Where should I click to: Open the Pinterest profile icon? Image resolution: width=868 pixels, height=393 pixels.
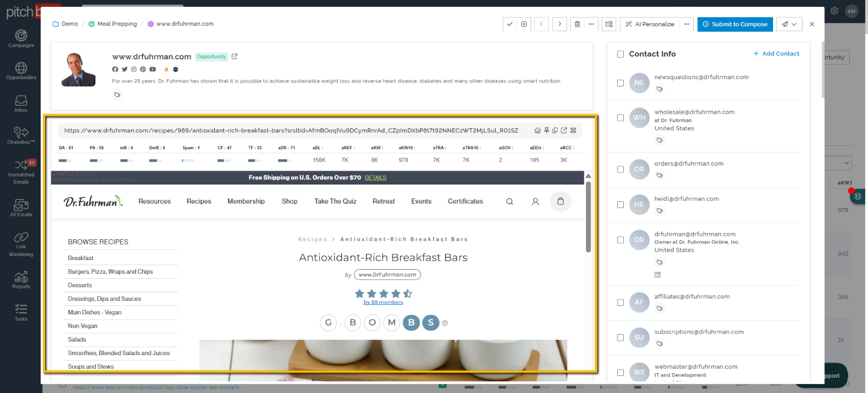pos(143,69)
